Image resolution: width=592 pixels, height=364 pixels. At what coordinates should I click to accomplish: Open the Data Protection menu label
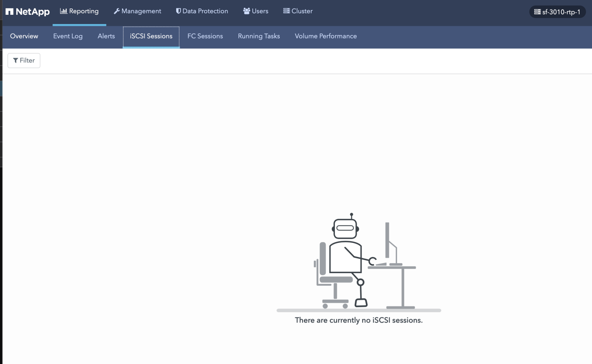coord(205,11)
